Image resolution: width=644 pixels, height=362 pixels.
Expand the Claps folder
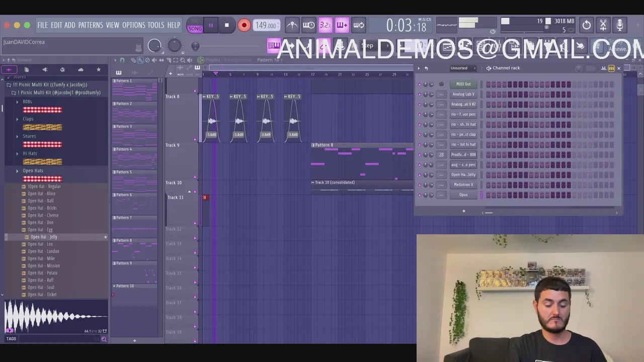17,119
